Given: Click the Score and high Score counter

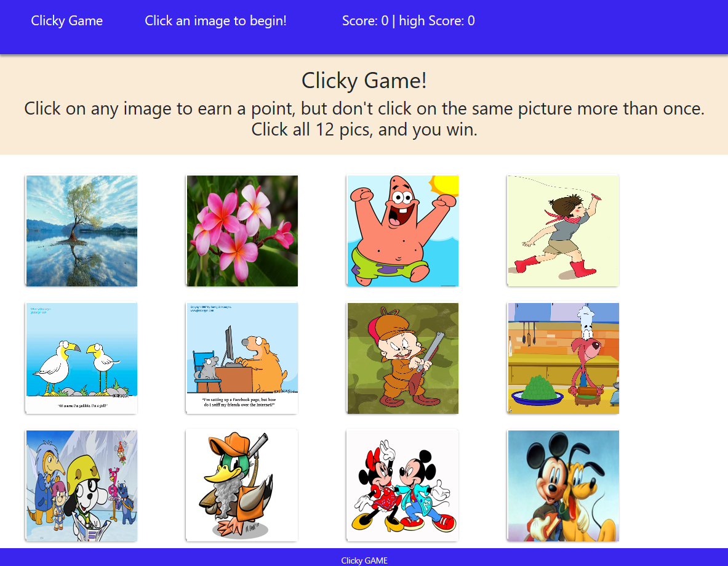Looking at the screenshot, I should click(x=408, y=21).
